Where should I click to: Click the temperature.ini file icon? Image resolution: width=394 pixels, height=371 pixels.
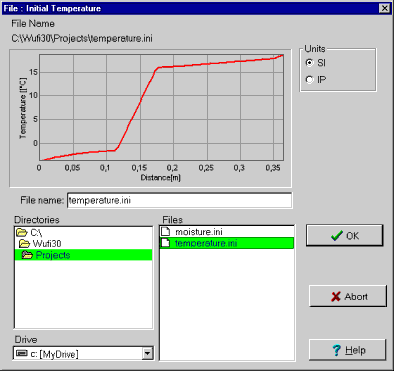pos(166,243)
